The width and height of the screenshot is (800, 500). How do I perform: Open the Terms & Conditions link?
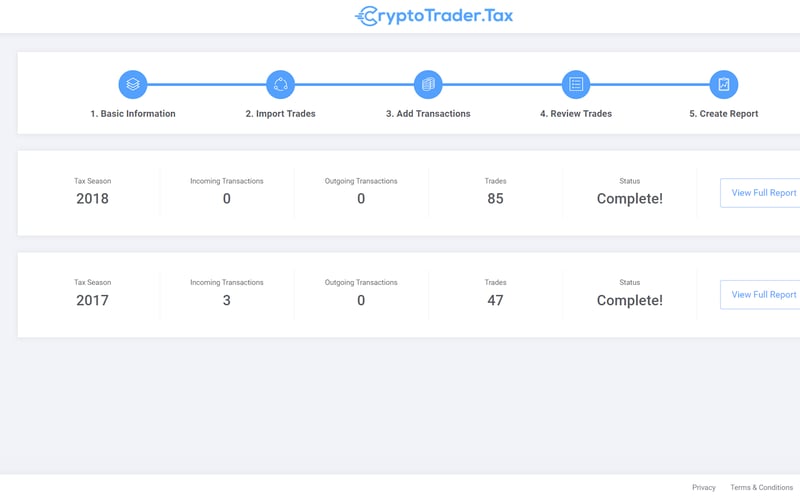pos(761,488)
